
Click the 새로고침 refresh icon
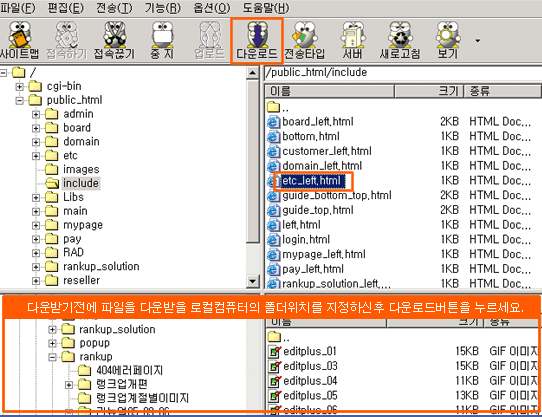coord(400,40)
